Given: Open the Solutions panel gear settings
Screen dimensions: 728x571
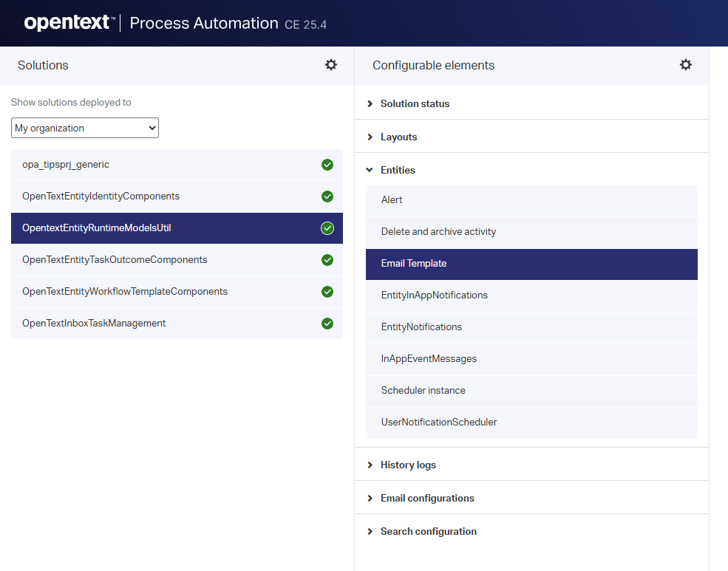Looking at the screenshot, I should coord(331,65).
